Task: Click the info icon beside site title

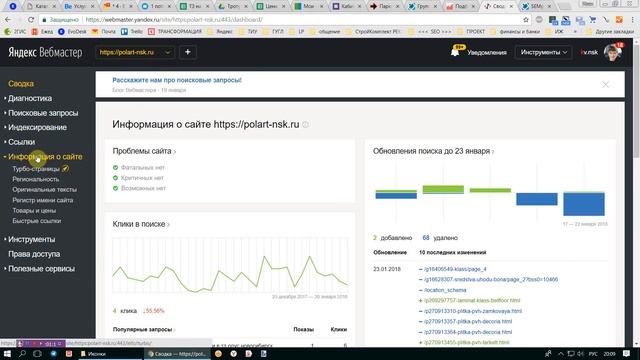Action: coord(305,124)
